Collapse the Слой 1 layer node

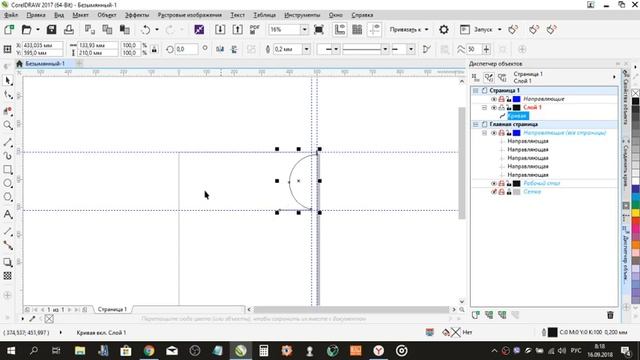coord(484,107)
